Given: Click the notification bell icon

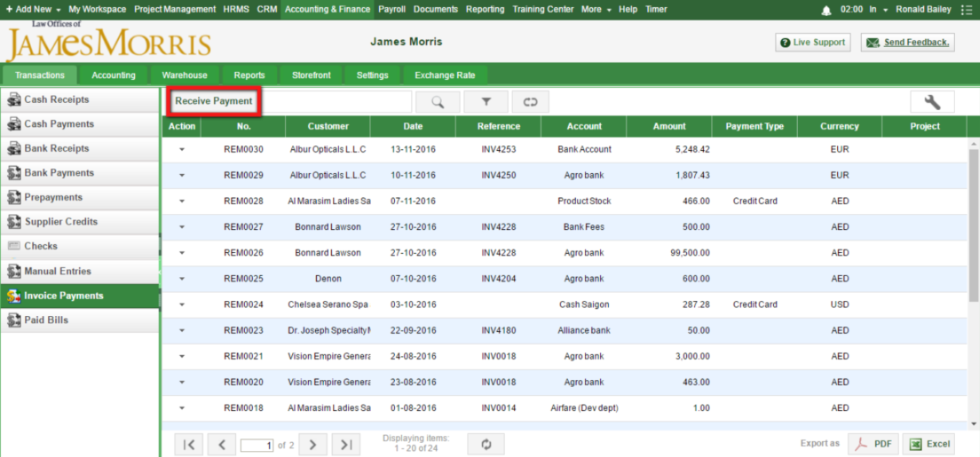Looking at the screenshot, I should point(826,10).
